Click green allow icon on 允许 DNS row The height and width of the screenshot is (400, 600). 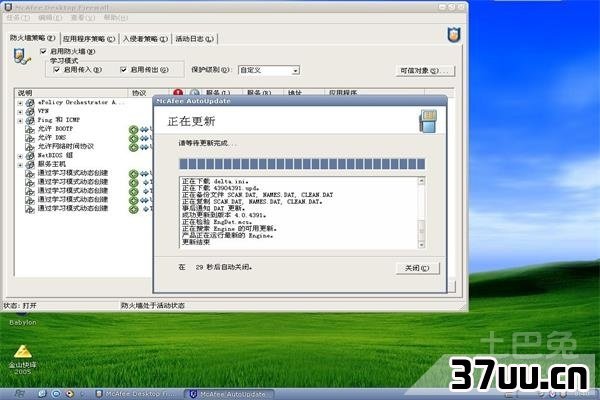click(134, 138)
